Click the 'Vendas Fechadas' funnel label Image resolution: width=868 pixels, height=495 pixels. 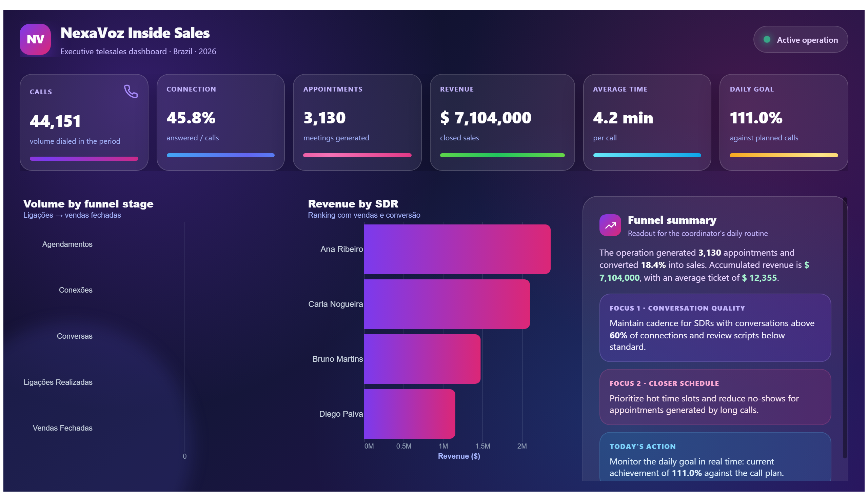click(63, 428)
